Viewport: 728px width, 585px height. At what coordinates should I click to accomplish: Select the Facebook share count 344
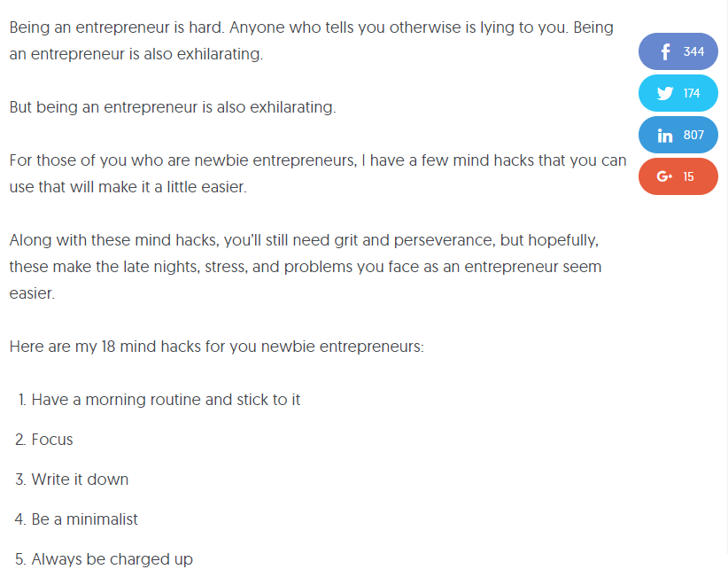click(x=693, y=51)
